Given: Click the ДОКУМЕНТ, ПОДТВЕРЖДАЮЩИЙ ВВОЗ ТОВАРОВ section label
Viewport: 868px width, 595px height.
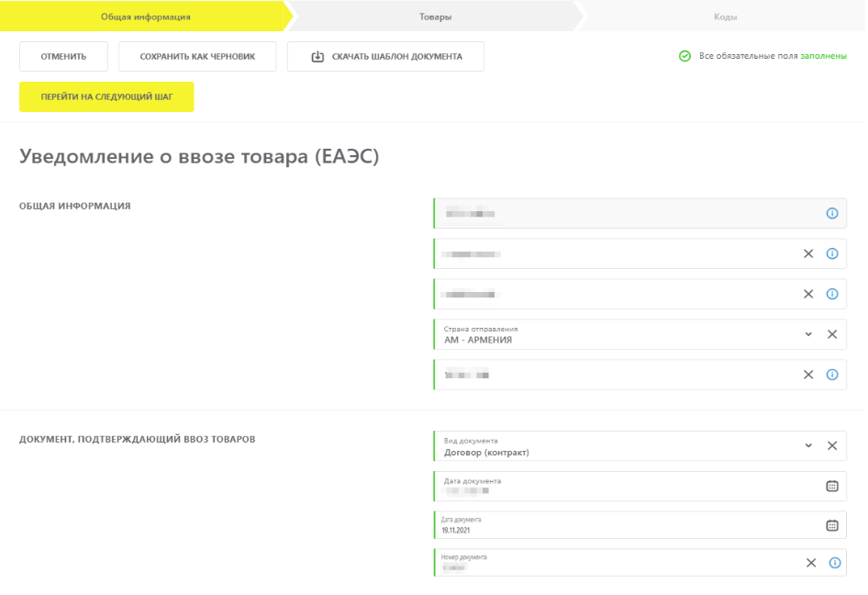Looking at the screenshot, I should 138,439.
